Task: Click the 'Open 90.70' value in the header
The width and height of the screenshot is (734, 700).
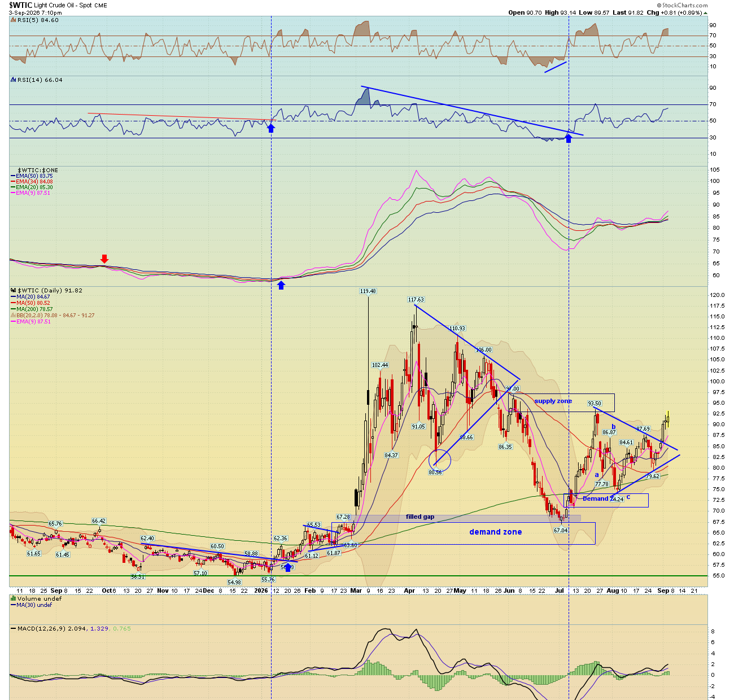Action: pyautogui.click(x=525, y=12)
